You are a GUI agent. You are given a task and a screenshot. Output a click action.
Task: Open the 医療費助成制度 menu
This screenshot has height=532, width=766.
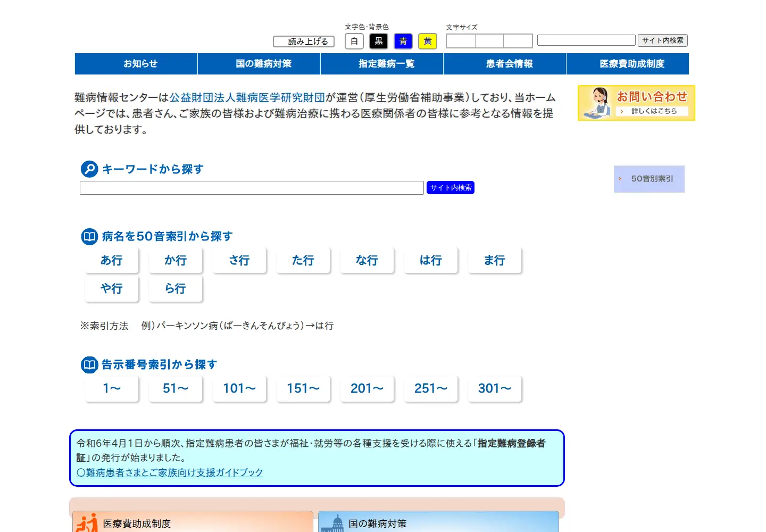coord(628,64)
